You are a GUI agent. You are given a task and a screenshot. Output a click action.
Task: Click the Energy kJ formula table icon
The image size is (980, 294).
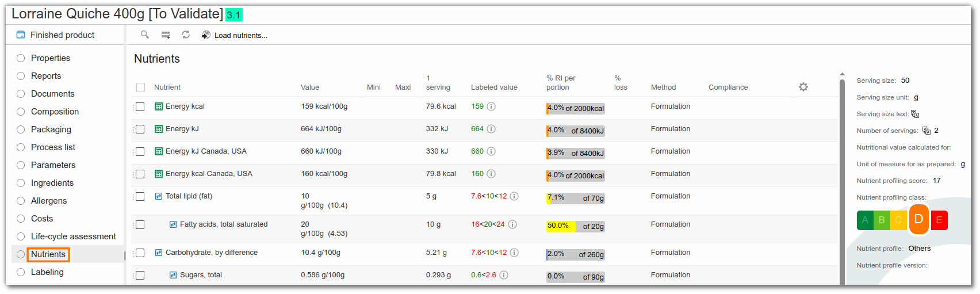click(159, 129)
